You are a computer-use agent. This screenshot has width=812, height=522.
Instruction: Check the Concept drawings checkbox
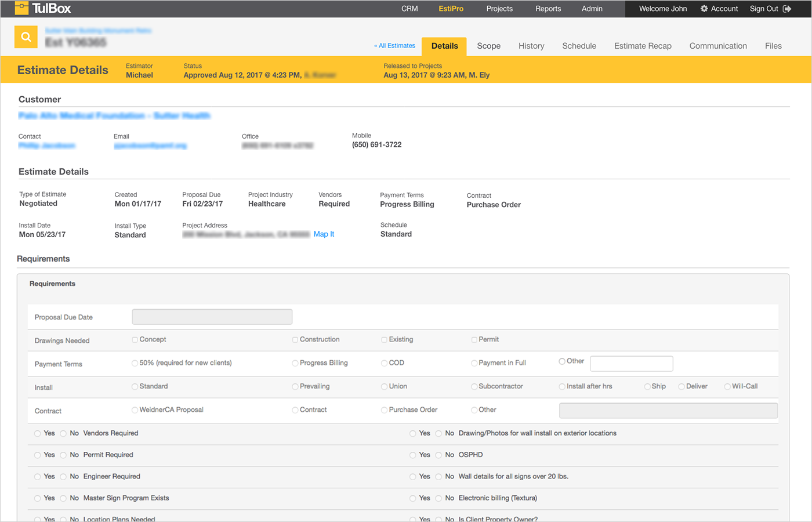click(135, 340)
